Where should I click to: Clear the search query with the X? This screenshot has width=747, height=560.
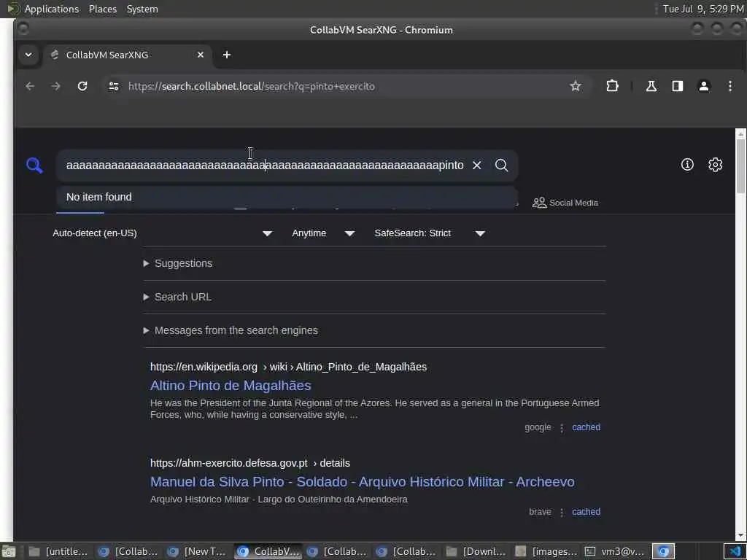pyautogui.click(x=476, y=166)
